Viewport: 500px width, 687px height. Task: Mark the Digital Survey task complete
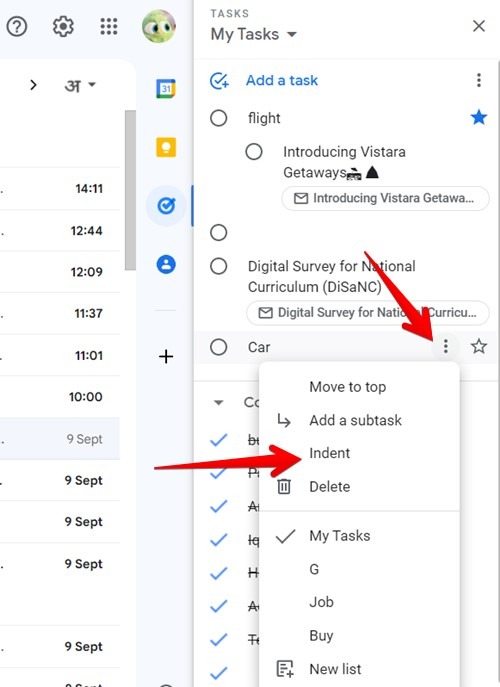click(x=218, y=266)
